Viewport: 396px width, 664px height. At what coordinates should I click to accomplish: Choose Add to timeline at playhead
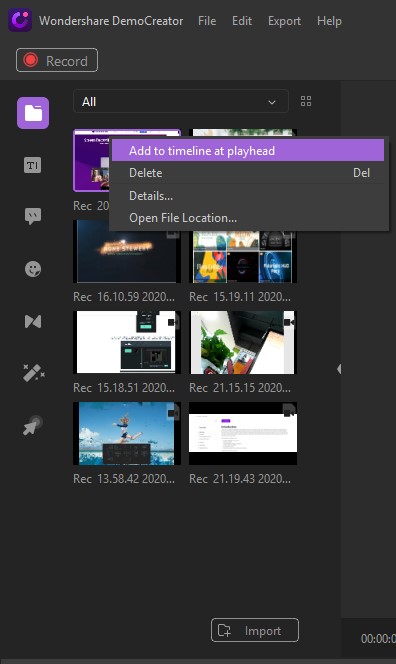(248, 151)
